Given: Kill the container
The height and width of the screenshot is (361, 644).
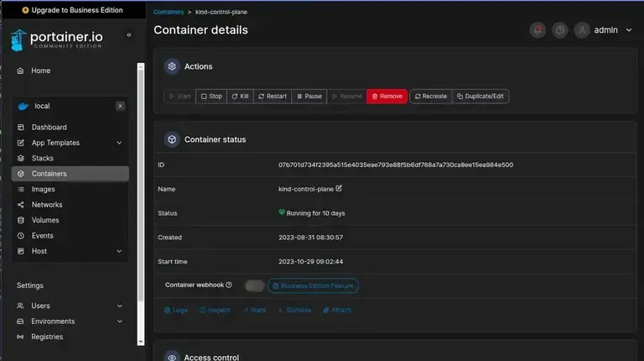Looking at the screenshot, I should pos(240,97).
